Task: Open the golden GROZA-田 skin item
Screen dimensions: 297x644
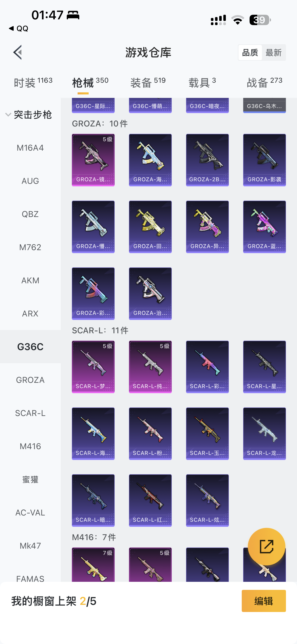Action: tap(150, 227)
